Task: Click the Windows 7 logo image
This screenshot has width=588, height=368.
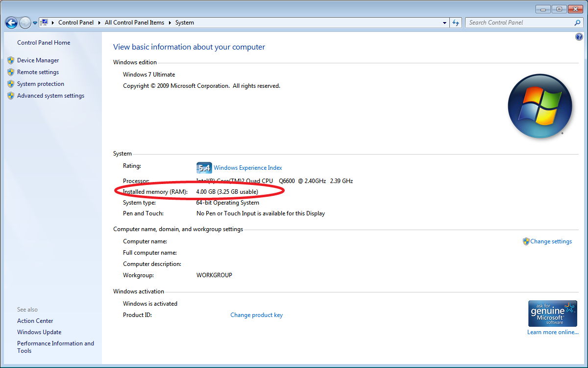Action: click(x=540, y=106)
